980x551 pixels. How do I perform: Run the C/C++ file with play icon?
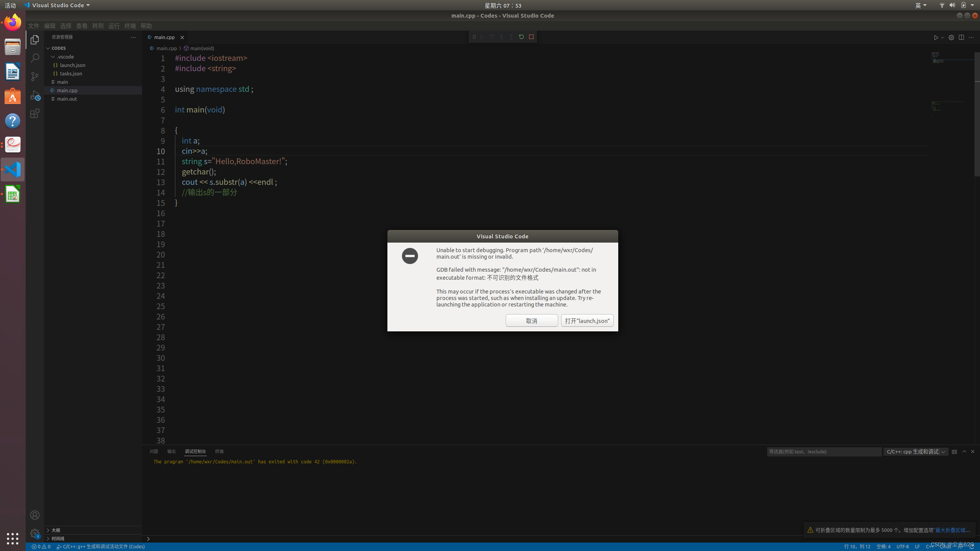(936, 37)
